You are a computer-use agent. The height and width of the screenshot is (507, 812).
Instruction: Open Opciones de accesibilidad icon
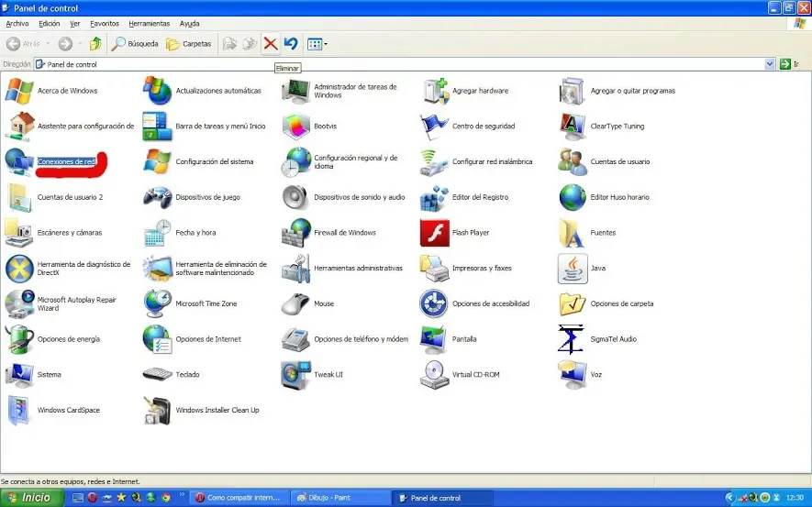[434, 303]
